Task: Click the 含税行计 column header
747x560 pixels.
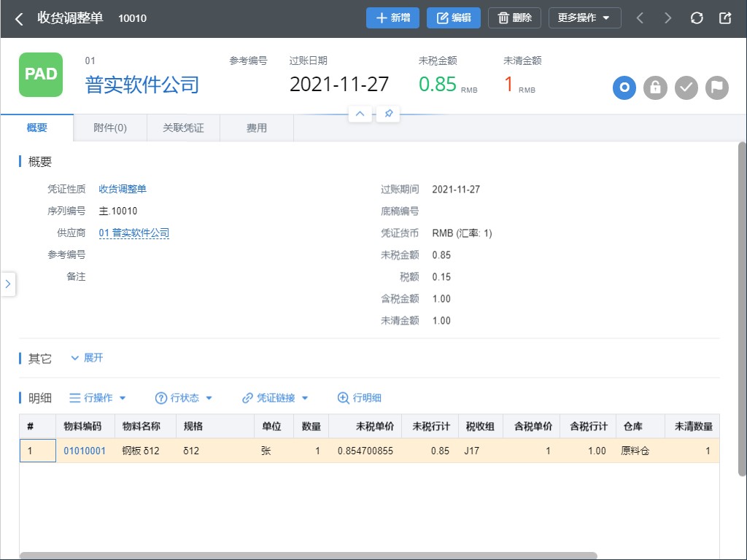Action: pyautogui.click(x=589, y=426)
